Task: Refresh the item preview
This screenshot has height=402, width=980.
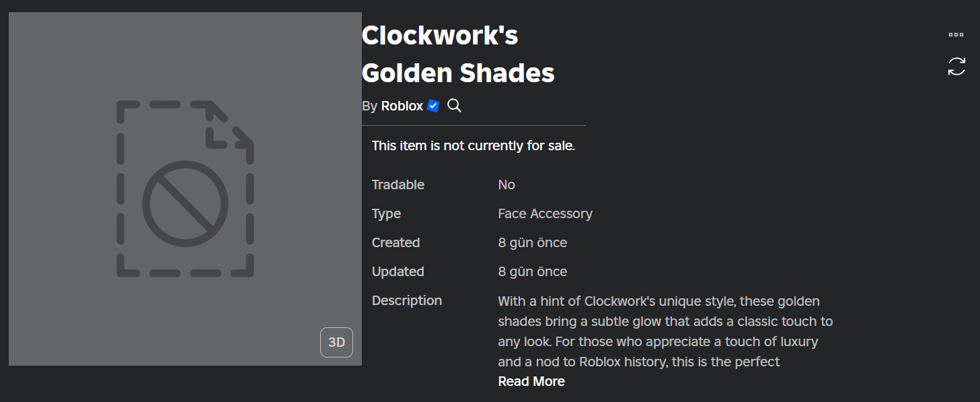Action: 956,66
